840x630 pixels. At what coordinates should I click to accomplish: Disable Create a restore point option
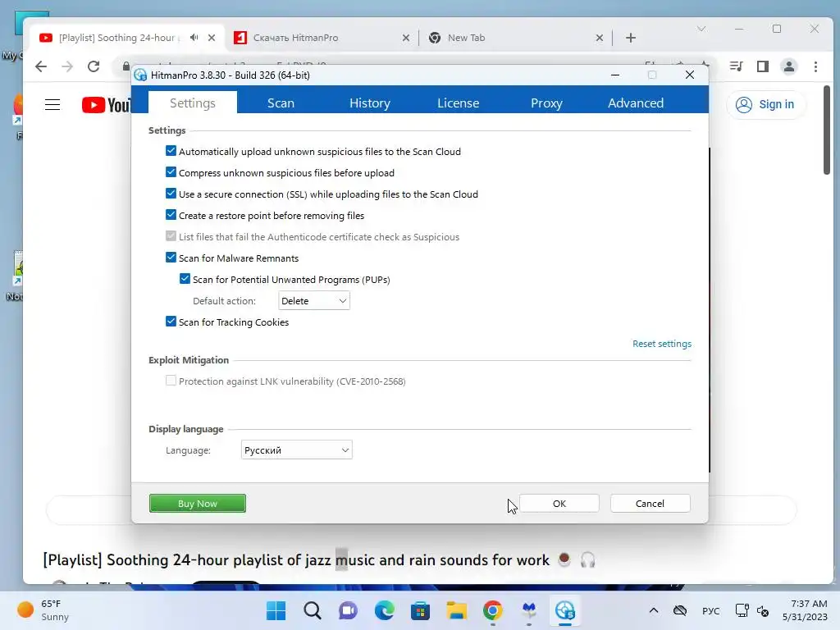coord(171,215)
